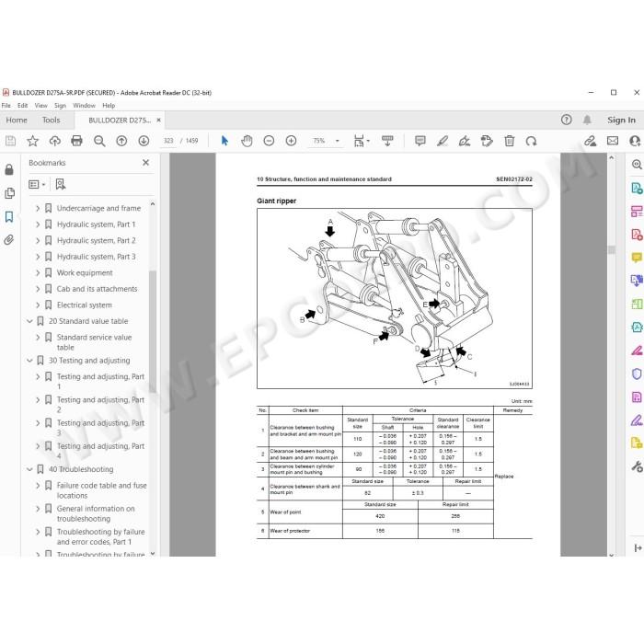Image resolution: width=644 pixels, height=644 pixels.
Task: Share the link with others icon
Action: point(591,141)
